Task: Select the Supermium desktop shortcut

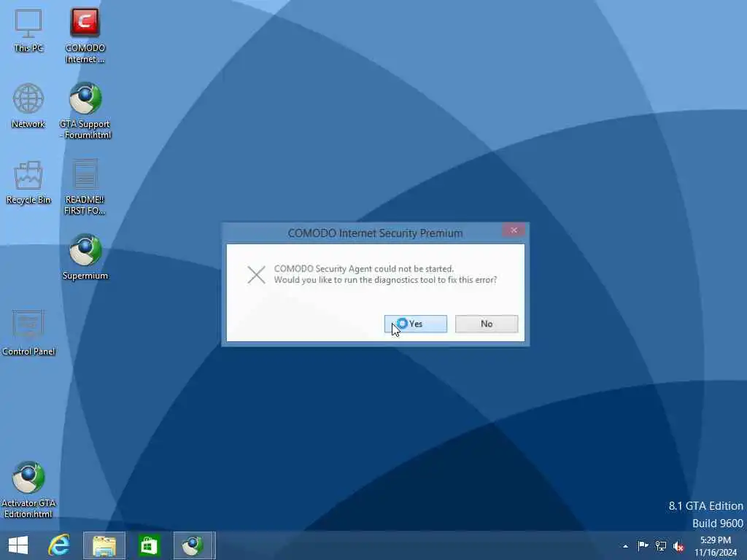Action: pos(85,257)
